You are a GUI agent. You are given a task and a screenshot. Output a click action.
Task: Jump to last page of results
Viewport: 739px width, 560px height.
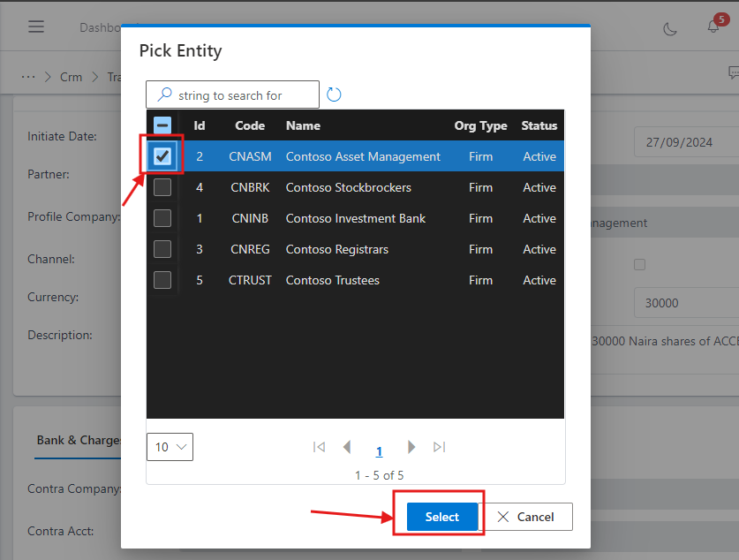coord(440,447)
